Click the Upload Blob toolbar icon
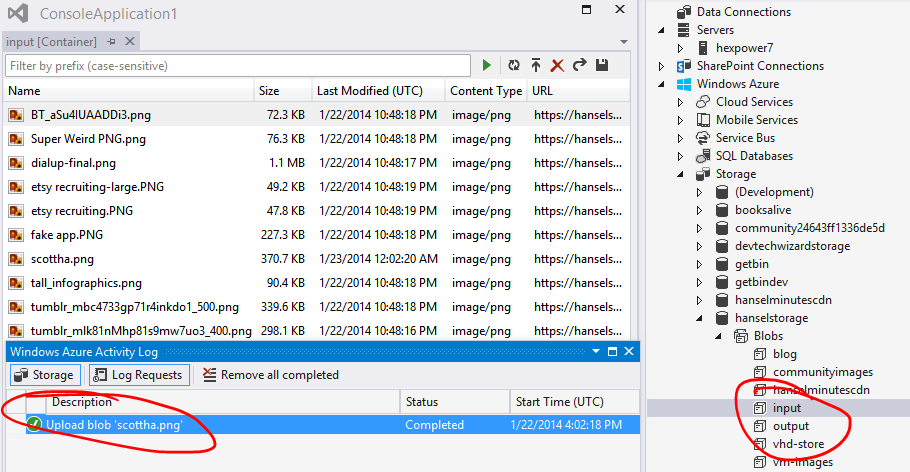 [536, 66]
